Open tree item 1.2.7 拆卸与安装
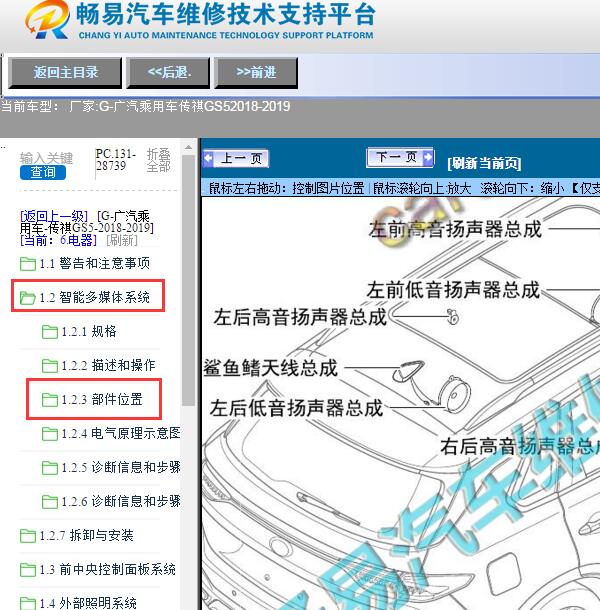 click(86, 535)
